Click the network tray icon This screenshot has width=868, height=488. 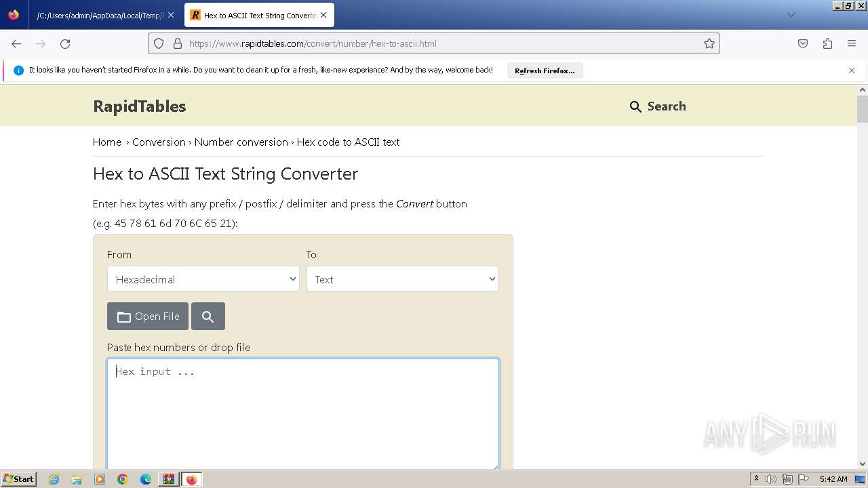(x=787, y=479)
